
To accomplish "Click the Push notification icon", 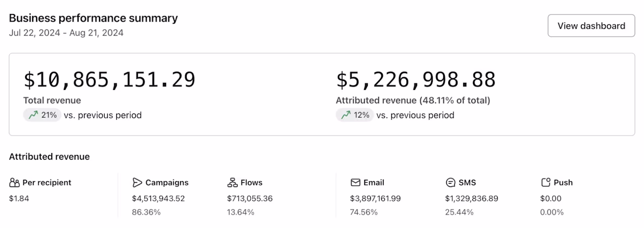I will point(545,183).
